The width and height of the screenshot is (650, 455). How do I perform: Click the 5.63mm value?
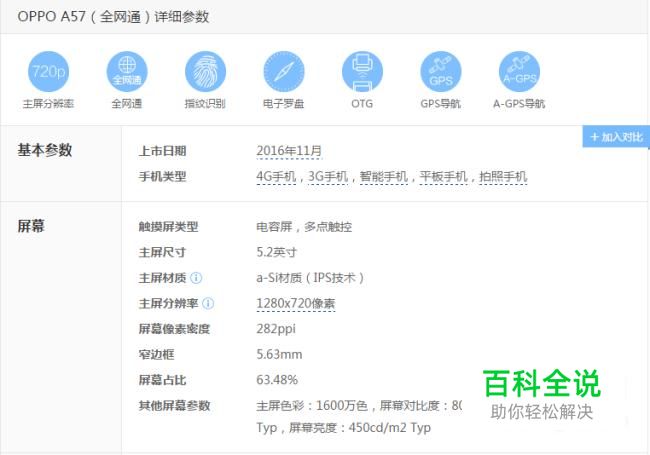279,354
